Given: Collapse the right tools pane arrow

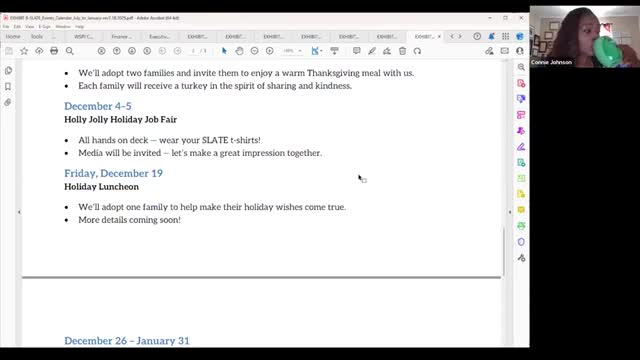Looking at the screenshot, I should click(510, 212).
